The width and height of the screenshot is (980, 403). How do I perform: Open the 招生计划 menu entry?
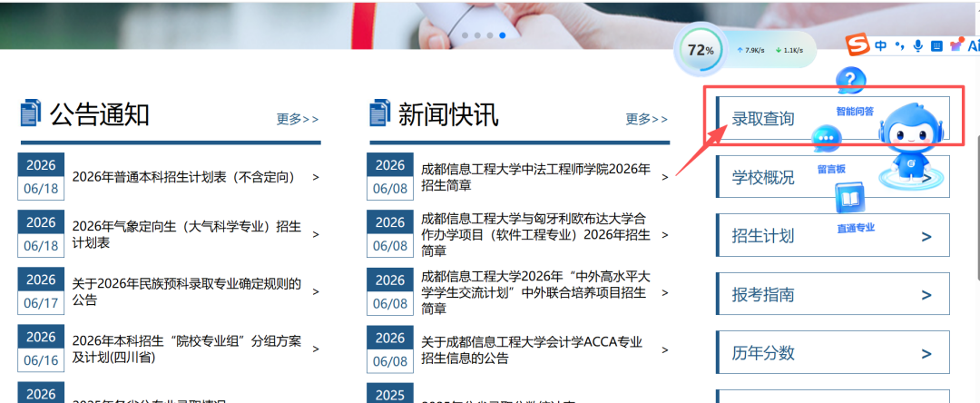tap(832, 235)
